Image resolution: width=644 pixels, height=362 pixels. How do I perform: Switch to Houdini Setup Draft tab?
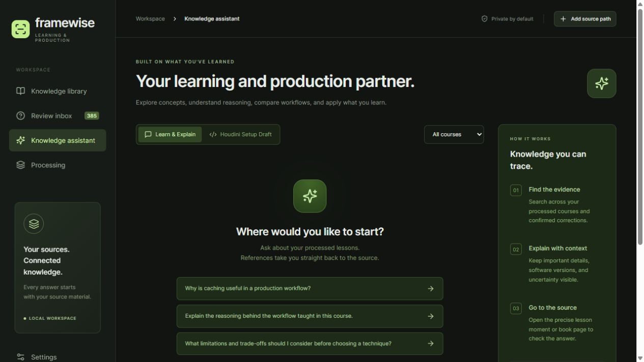(x=240, y=134)
